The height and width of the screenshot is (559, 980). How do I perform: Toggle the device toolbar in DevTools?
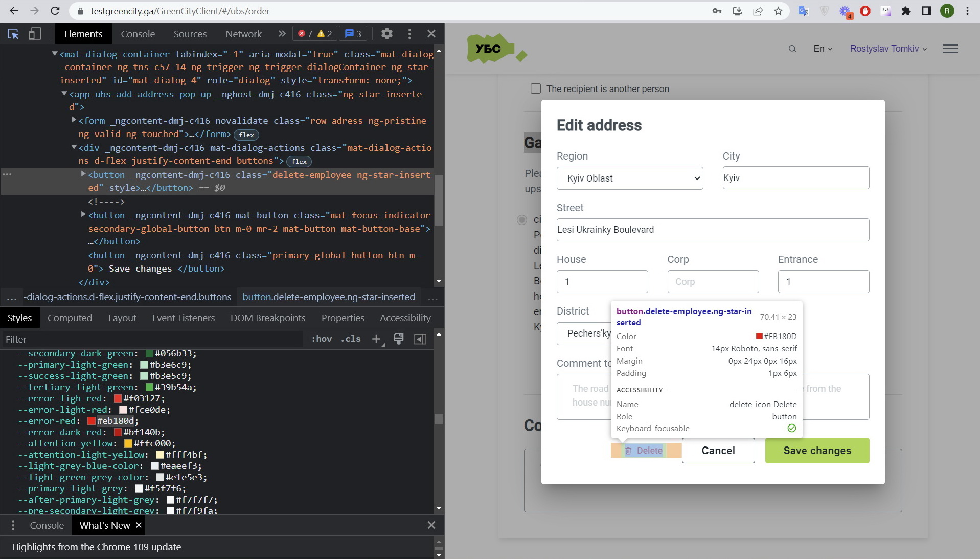34,33
